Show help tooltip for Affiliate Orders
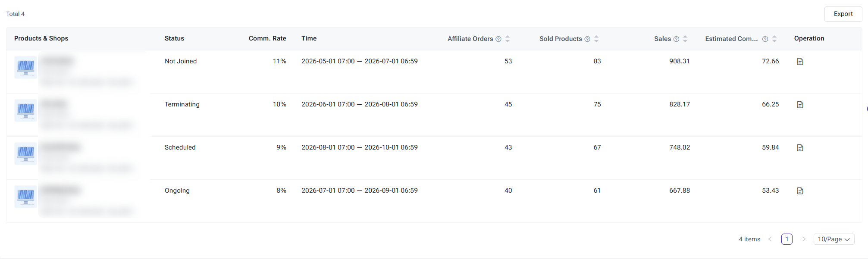868x259 pixels. pyautogui.click(x=498, y=39)
